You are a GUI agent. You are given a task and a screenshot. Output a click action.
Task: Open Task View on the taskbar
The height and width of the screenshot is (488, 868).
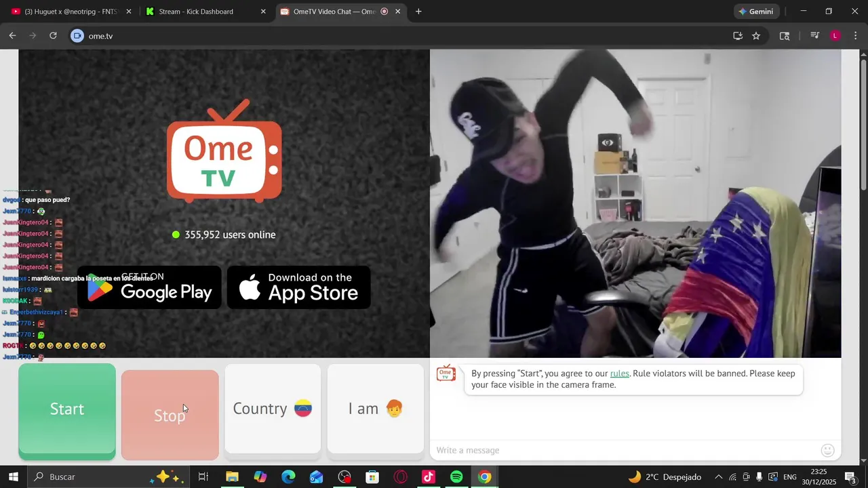pyautogui.click(x=203, y=476)
